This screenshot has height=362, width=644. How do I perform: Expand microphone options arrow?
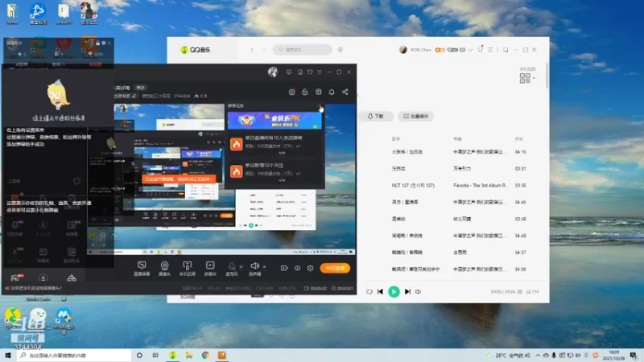pos(241,267)
